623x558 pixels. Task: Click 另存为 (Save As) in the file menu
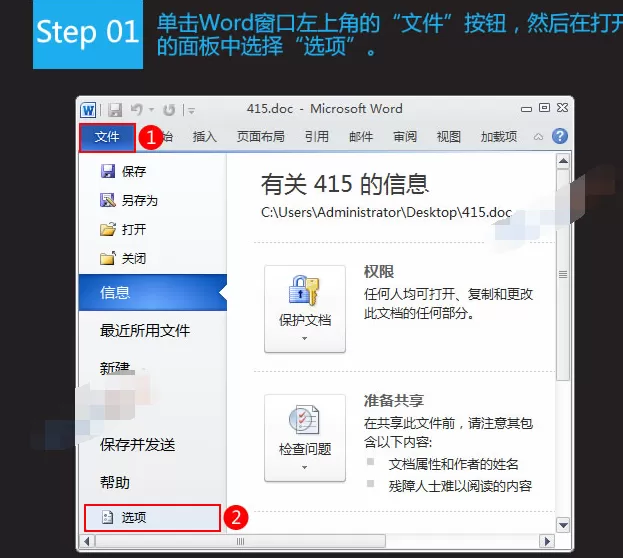[129, 200]
